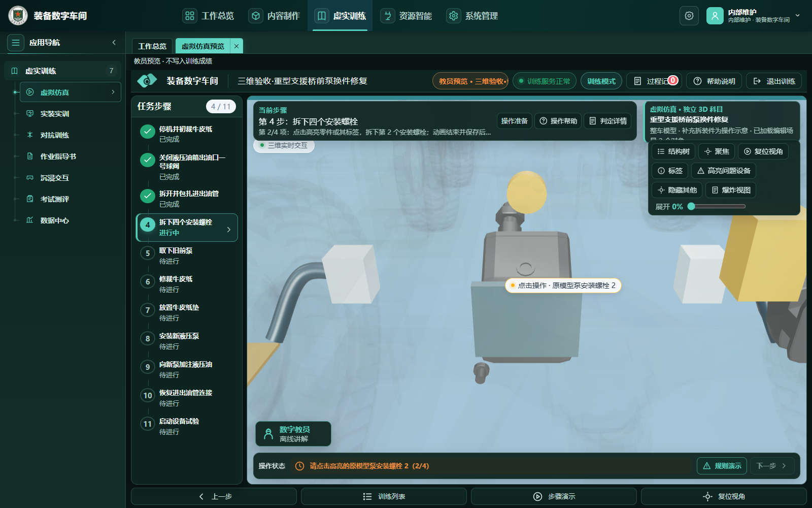Viewport: 812px width, 508px height.
Task: Expand the 虚拟仿真 submenu arrow
Action: pos(113,92)
